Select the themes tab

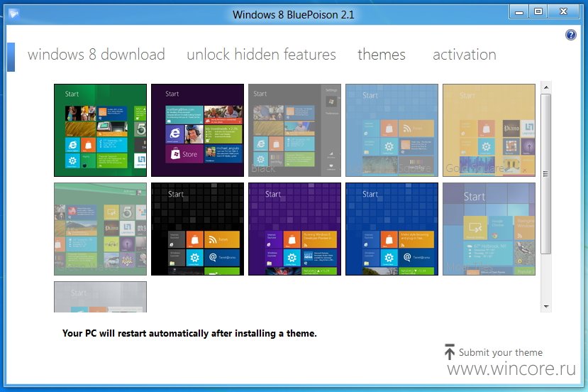point(382,55)
